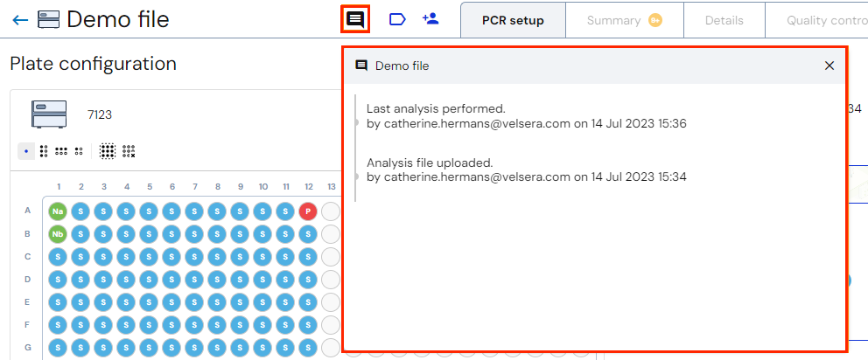Switch to the PCR setup tab
The height and width of the screenshot is (360, 868).
[513, 20]
